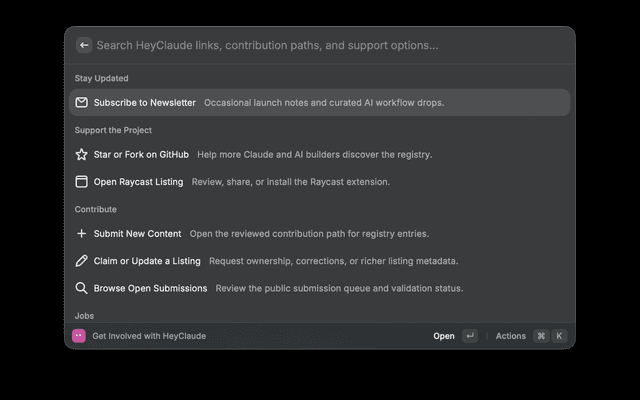The height and width of the screenshot is (400, 640).
Task: Select Claim or Update a Listing
Action: pyautogui.click(x=147, y=261)
